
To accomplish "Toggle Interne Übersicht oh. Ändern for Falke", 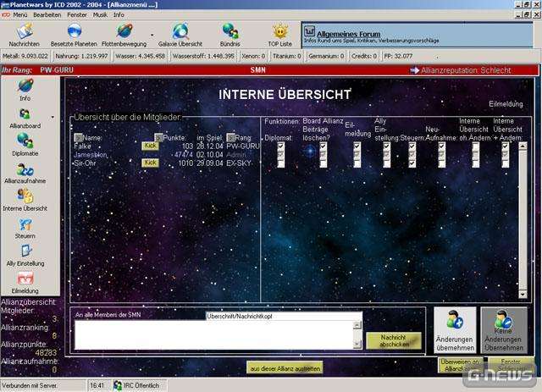I will (476, 146).
